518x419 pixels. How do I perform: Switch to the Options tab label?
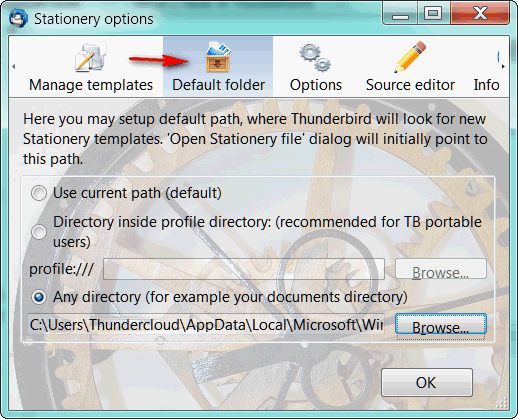click(316, 85)
